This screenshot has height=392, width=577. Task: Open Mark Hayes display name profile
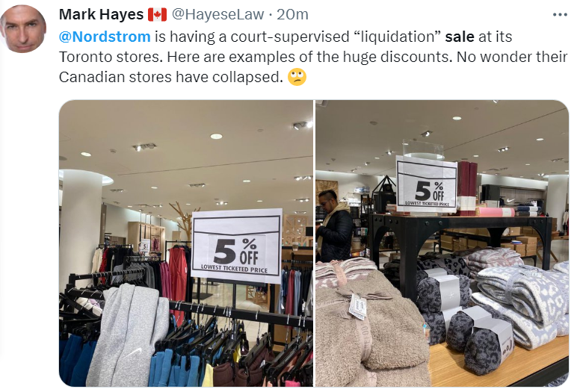[x=101, y=15]
